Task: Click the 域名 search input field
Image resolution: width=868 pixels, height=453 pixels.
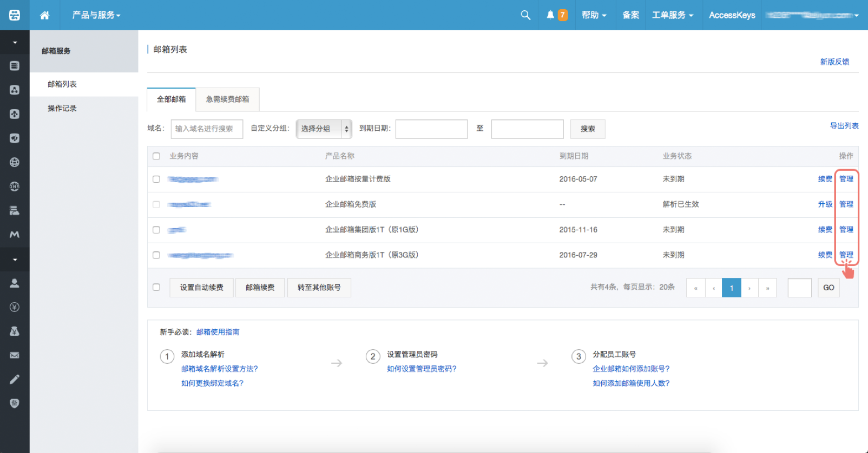Action: point(207,129)
